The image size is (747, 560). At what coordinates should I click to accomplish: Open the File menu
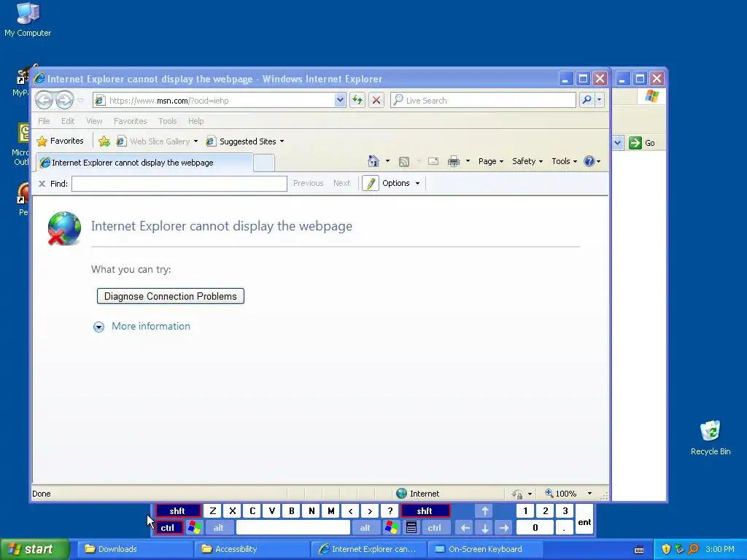point(44,121)
